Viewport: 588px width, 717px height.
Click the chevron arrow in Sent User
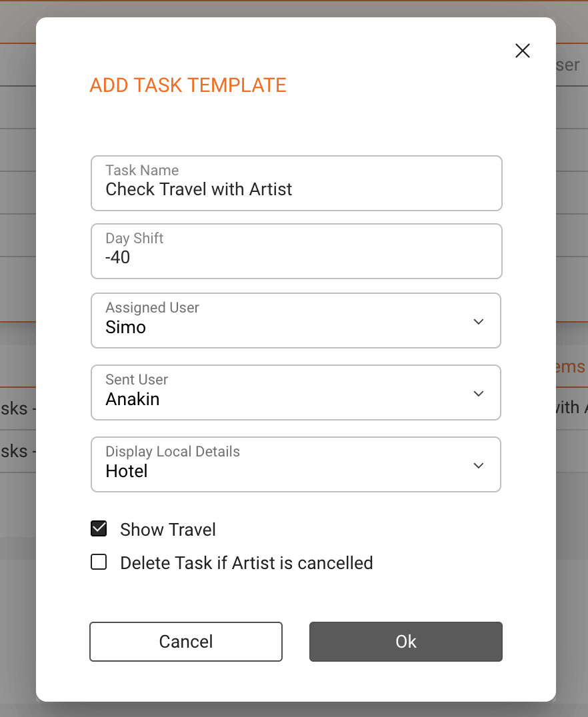coord(478,393)
